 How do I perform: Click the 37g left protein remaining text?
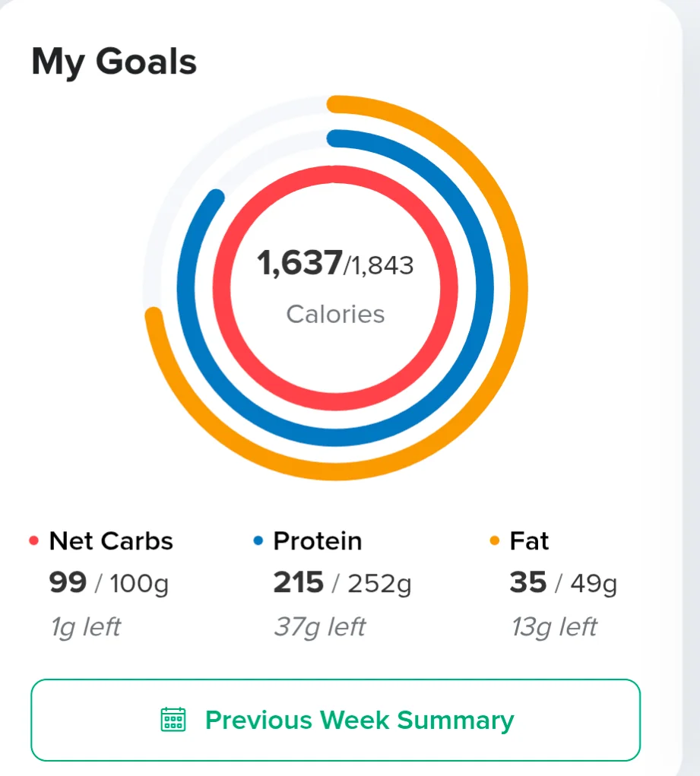point(320,627)
